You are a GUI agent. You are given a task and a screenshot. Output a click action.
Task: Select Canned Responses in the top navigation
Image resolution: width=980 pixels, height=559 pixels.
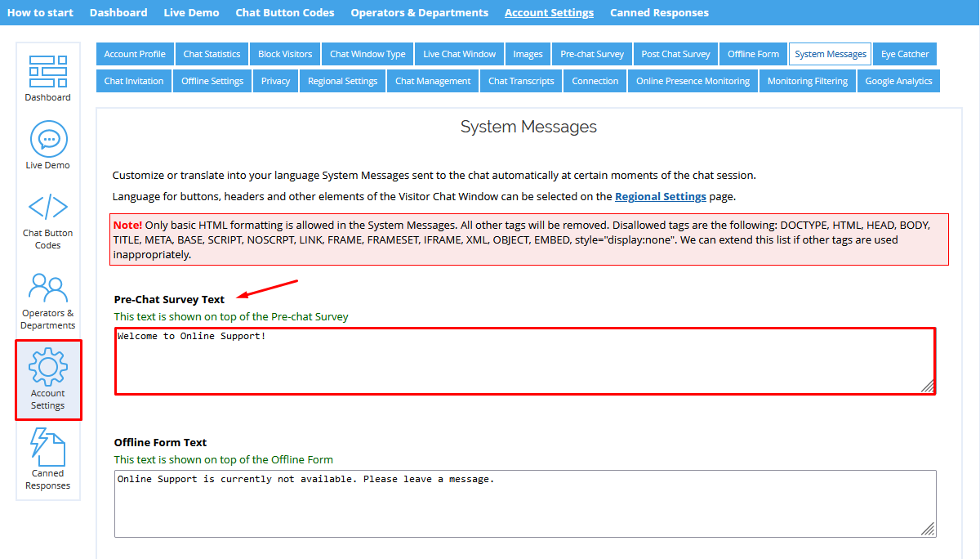point(659,12)
